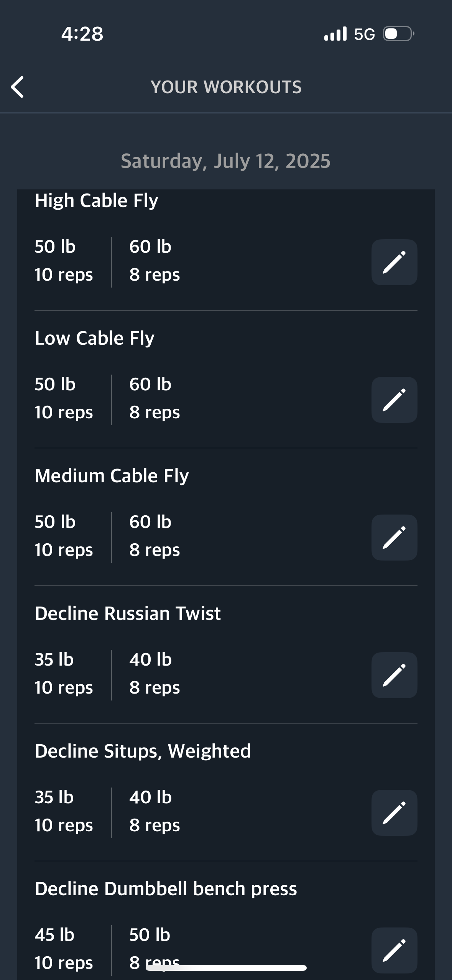Select the Medium Cable Fly title
This screenshot has height=980, width=452.
pyautogui.click(x=112, y=476)
